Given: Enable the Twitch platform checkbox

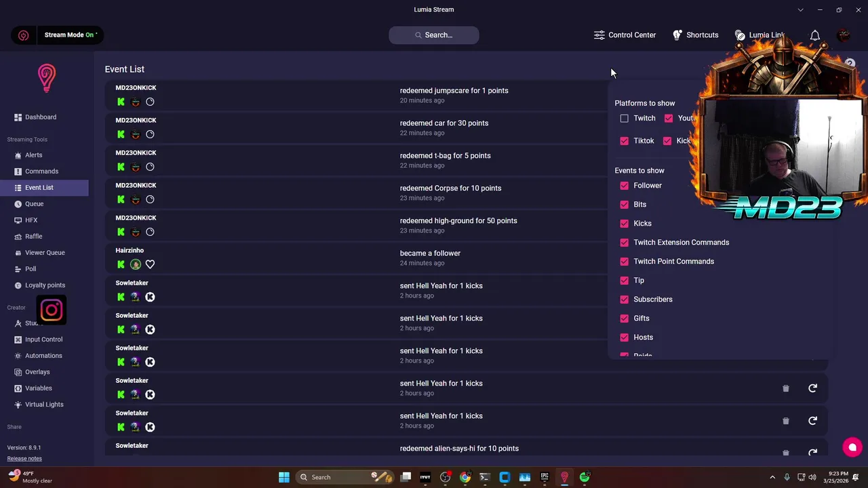Looking at the screenshot, I should [x=625, y=119].
